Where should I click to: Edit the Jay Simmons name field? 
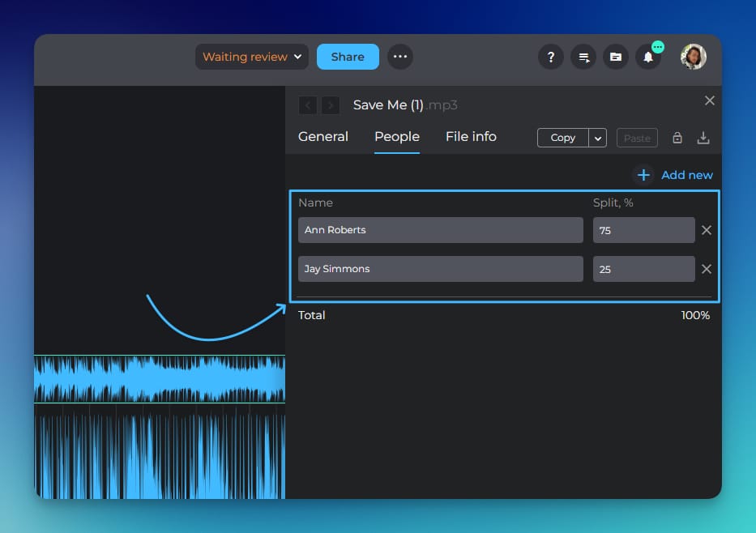point(441,269)
